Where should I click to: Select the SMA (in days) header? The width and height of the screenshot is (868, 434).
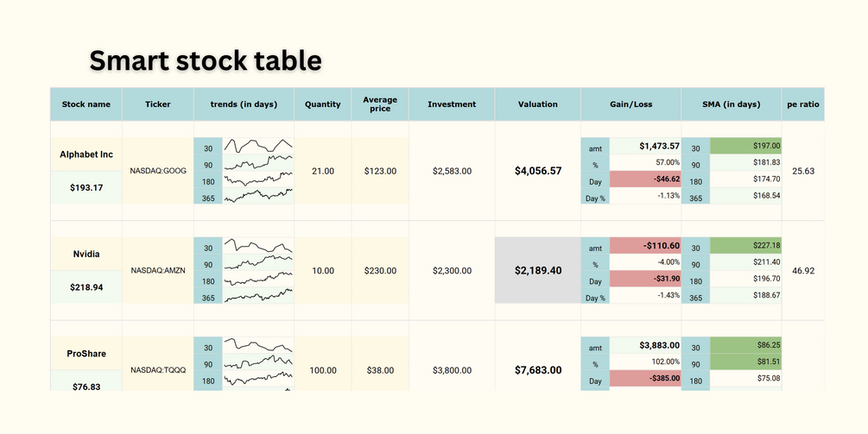click(732, 104)
